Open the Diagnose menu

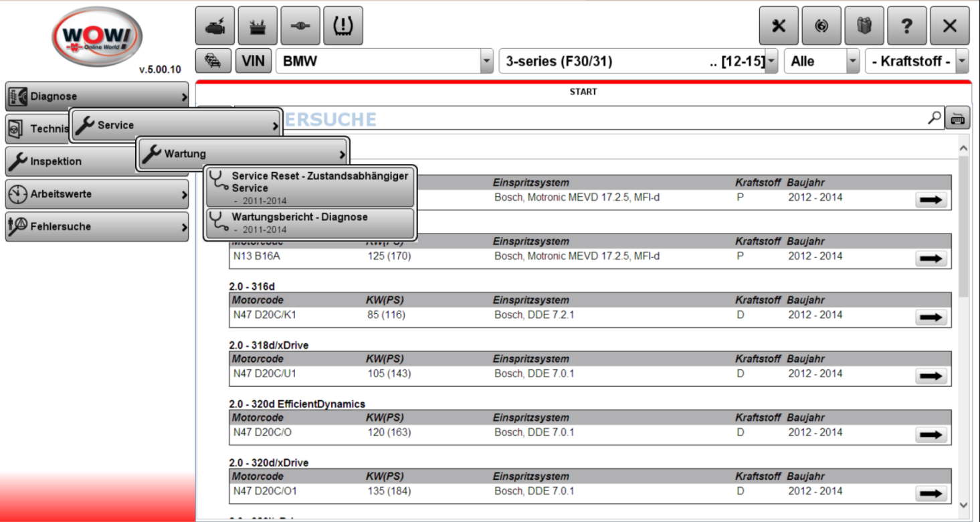(97, 96)
